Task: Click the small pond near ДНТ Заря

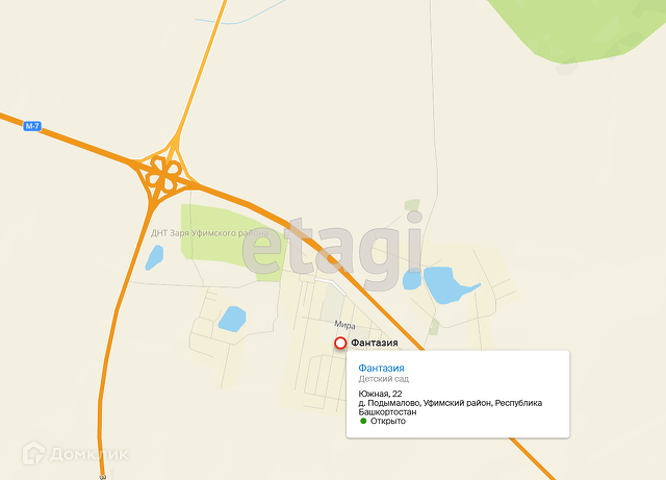Action: coord(154,258)
